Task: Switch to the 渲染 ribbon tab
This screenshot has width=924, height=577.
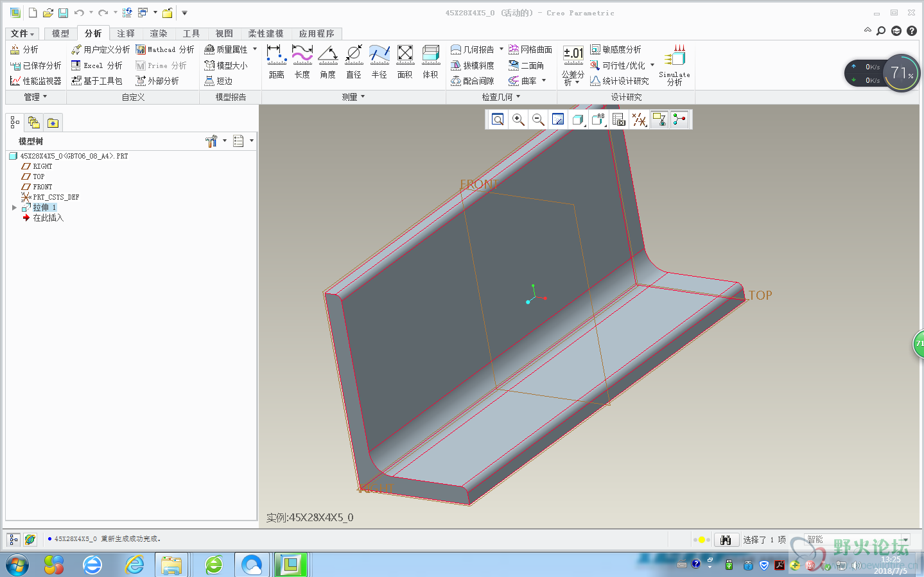Action: 159,33
